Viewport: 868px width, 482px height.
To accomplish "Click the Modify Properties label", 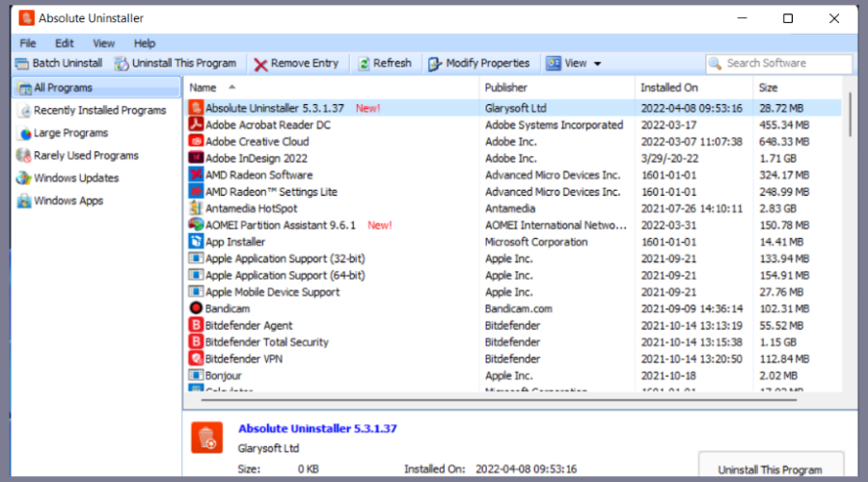I will pos(488,63).
